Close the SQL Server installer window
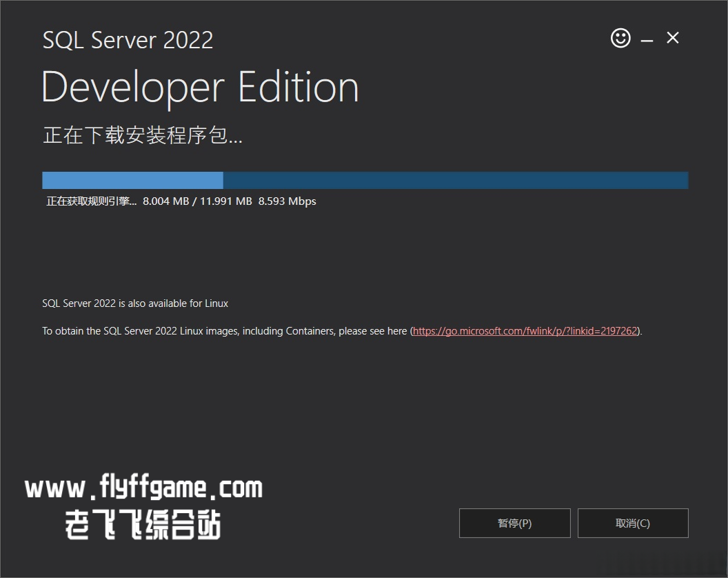728x578 pixels. [x=672, y=38]
